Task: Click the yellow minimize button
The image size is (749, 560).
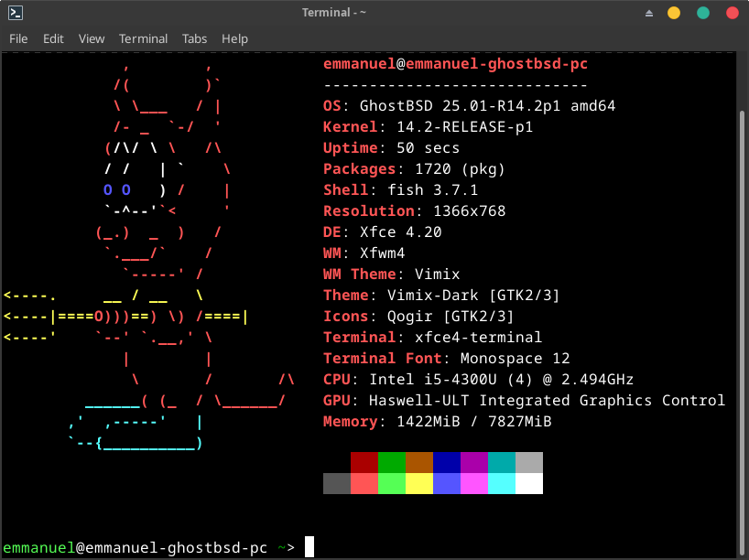Action: click(674, 13)
